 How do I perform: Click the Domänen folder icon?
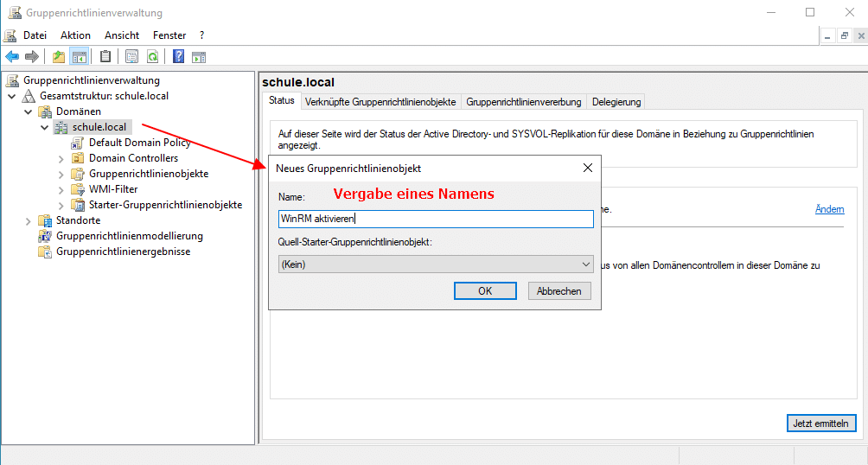coord(45,111)
